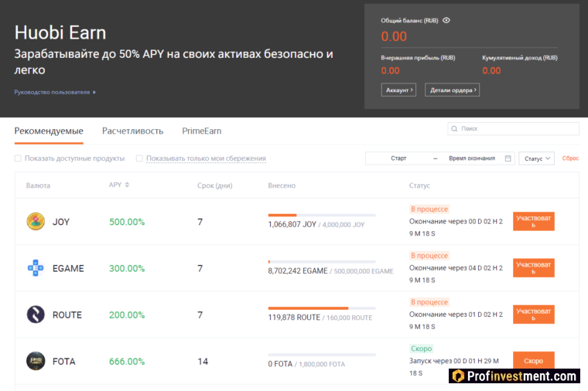Image resolution: width=588 pixels, height=391 pixels.
Task: Click the Внесено column header
Action: (x=282, y=185)
